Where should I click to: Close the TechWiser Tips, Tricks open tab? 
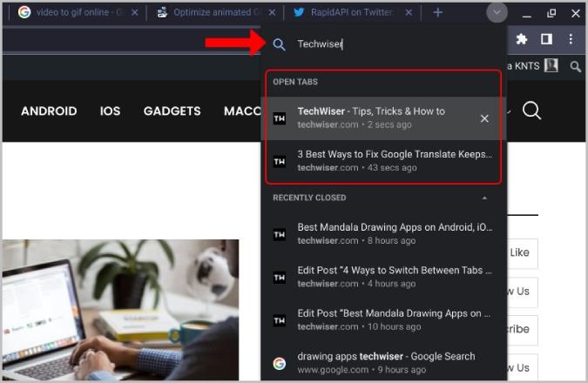(x=484, y=118)
